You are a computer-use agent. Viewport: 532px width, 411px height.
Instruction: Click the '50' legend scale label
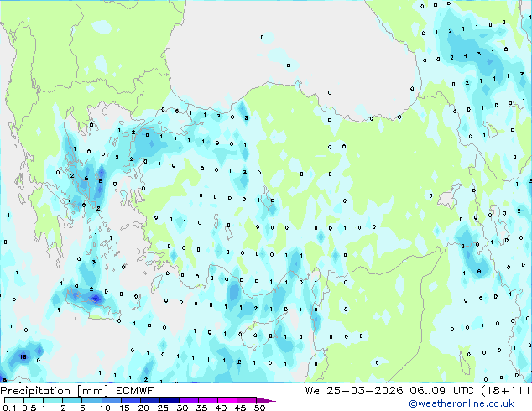point(259,408)
